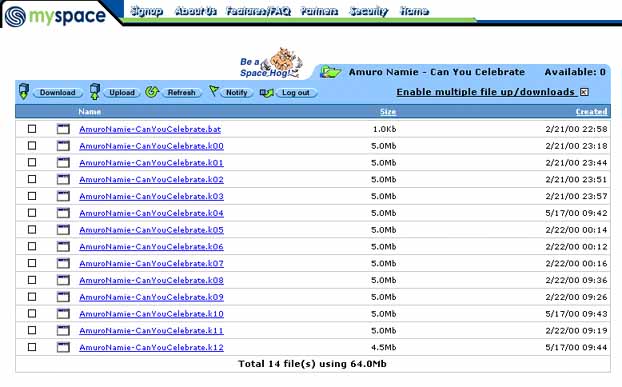Check the box for the .k12 file
622x387 pixels.
[32, 347]
